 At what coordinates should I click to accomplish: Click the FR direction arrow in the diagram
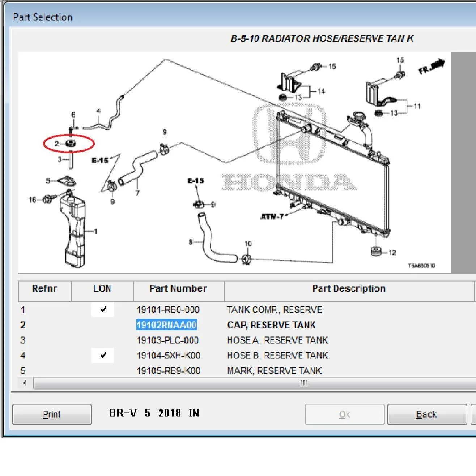pos(432,67)
